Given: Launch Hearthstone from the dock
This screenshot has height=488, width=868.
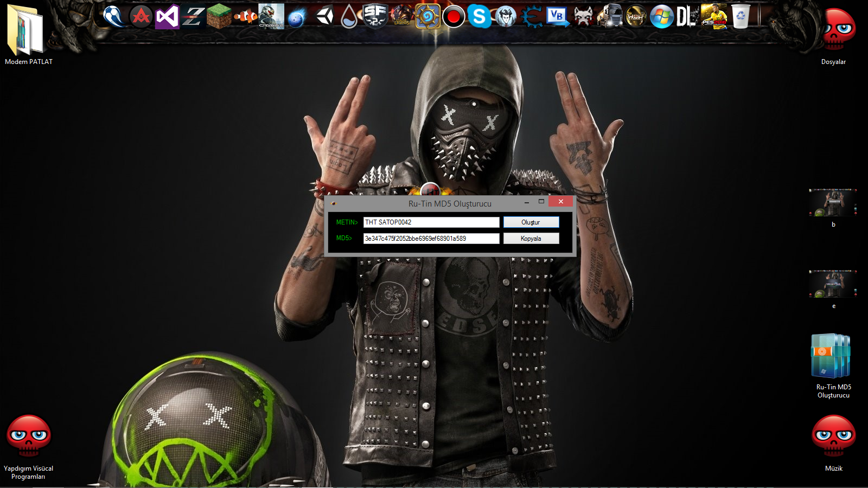Looking at the screenshot, I should [427, 17].
